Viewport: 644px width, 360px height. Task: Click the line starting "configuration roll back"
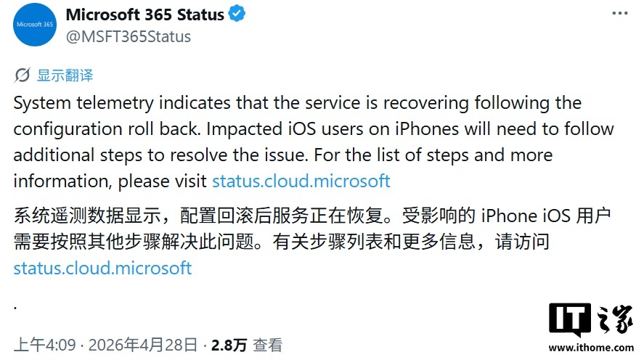click(314, 129)
